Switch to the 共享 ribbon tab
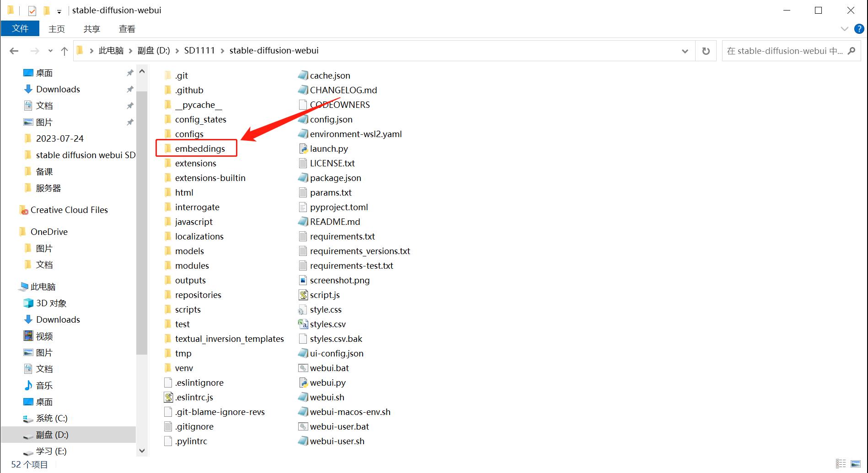 (x=92, y=29)
